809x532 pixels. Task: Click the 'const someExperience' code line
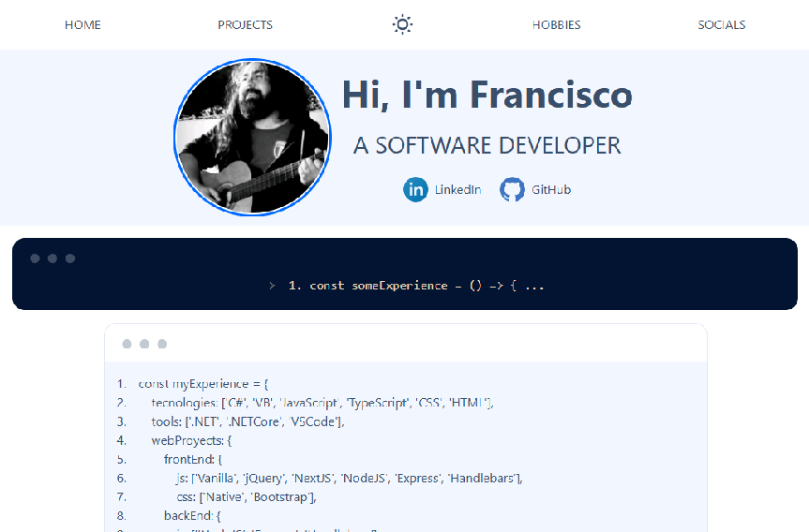416,286
